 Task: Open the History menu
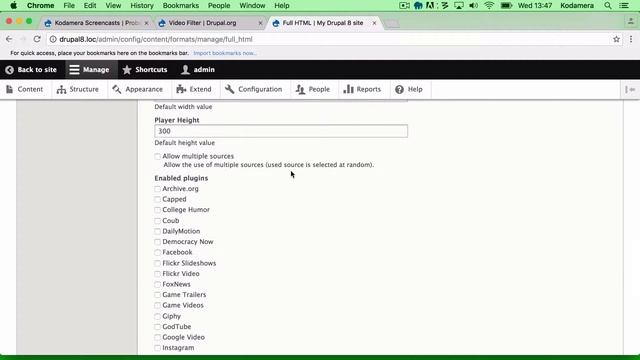pyautogui.click(x=142, y=5)
